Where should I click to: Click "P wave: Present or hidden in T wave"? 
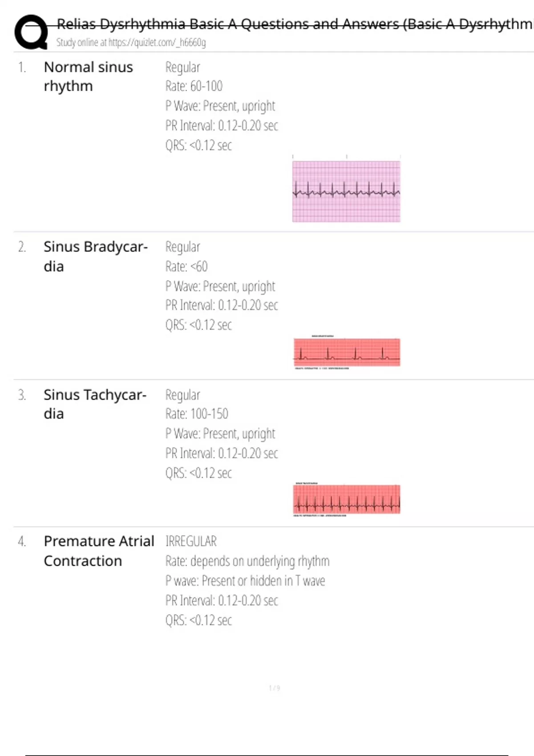(245, 581)
